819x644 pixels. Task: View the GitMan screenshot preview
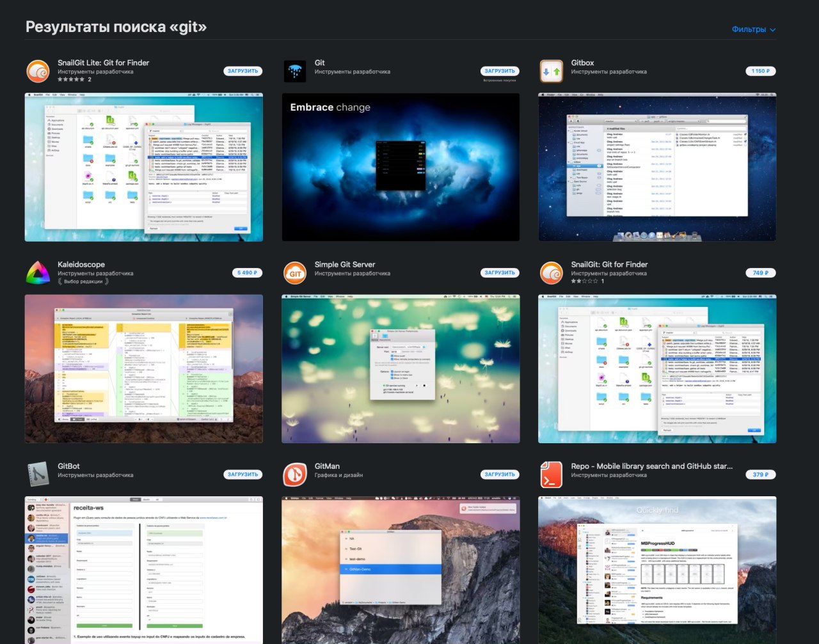[x=401, y=570]
